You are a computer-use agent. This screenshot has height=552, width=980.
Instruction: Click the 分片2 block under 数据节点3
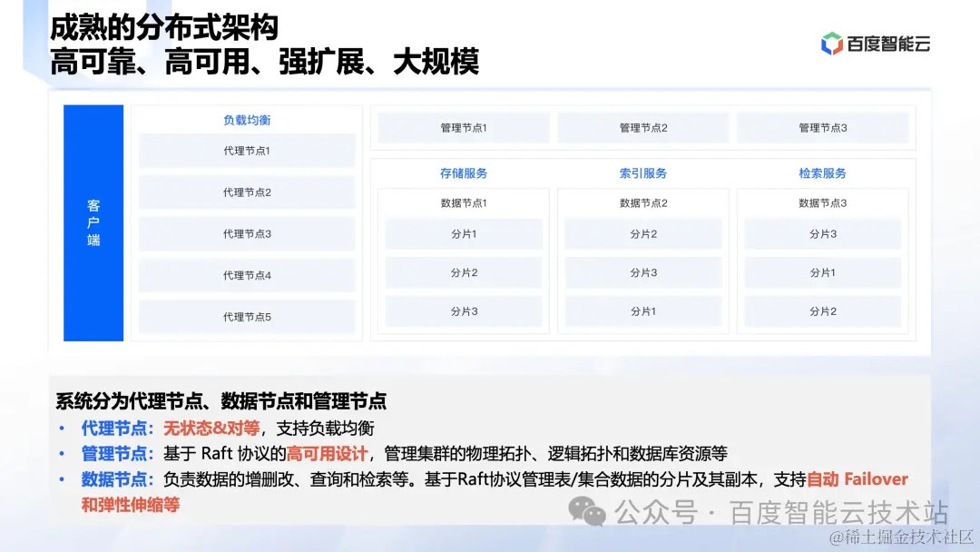(x=822, y=311)
